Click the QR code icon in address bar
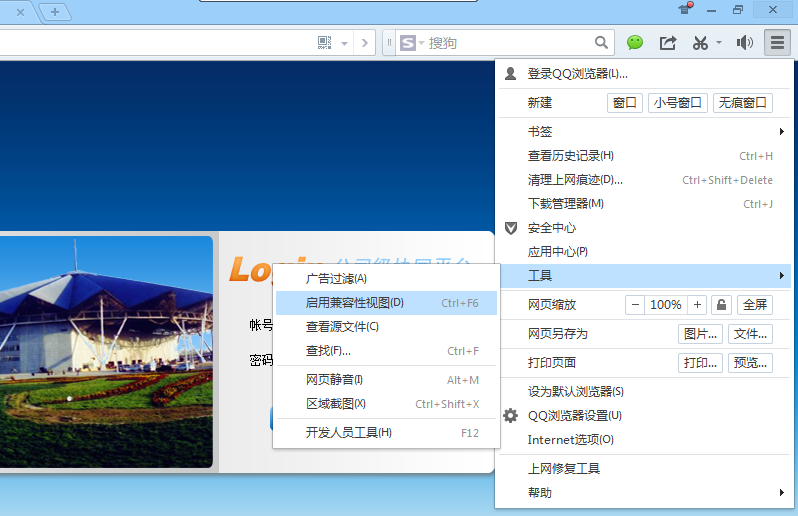 click(x=324, y=43)
